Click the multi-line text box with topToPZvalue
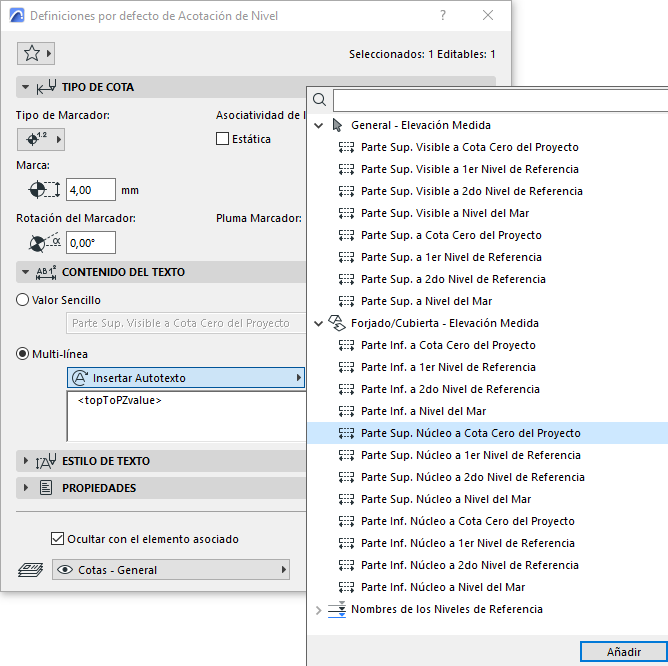Image resolution: width=668 pixels, height=666 pixels. pos(187,416)
